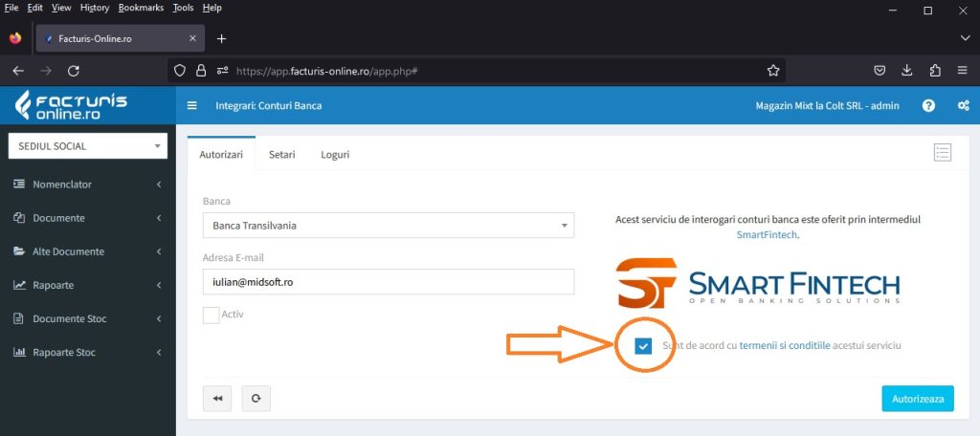
Task: Open the browser extensions icon
Action: tap(935, 71)
